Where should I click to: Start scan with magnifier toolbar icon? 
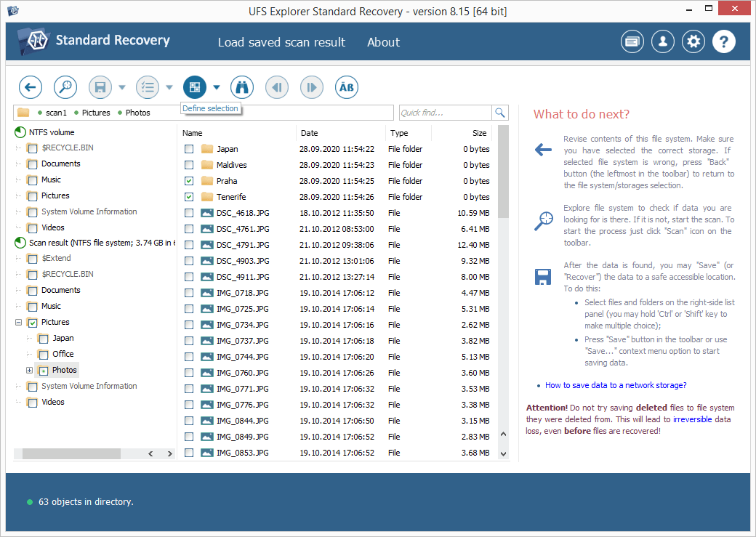pyautogui.click(x=65, y=87)
